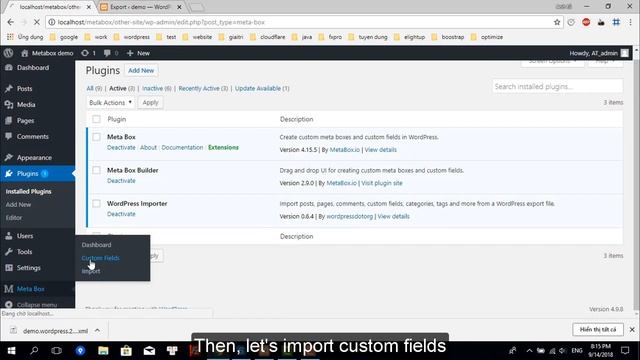640x360 pixels.
Task: Open taskbar search magnifier
Action: pos(34,350)
